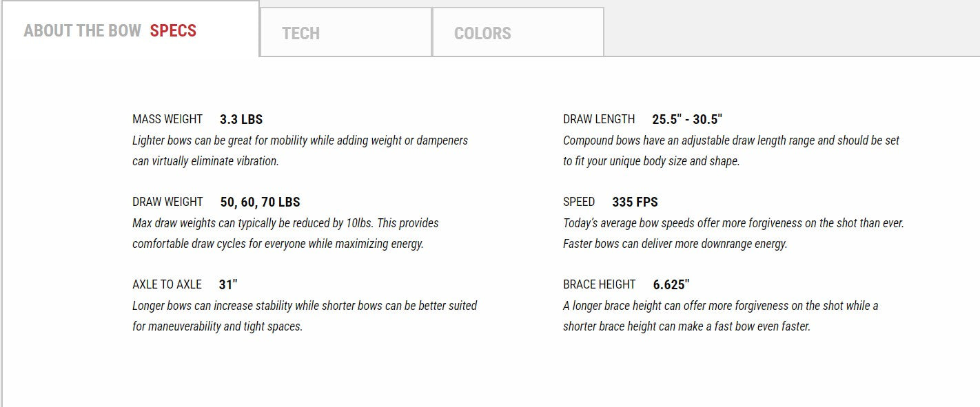980x407 pixels.
Task: Click the BRACE HEIGHT label
Action: click(600, 284)
